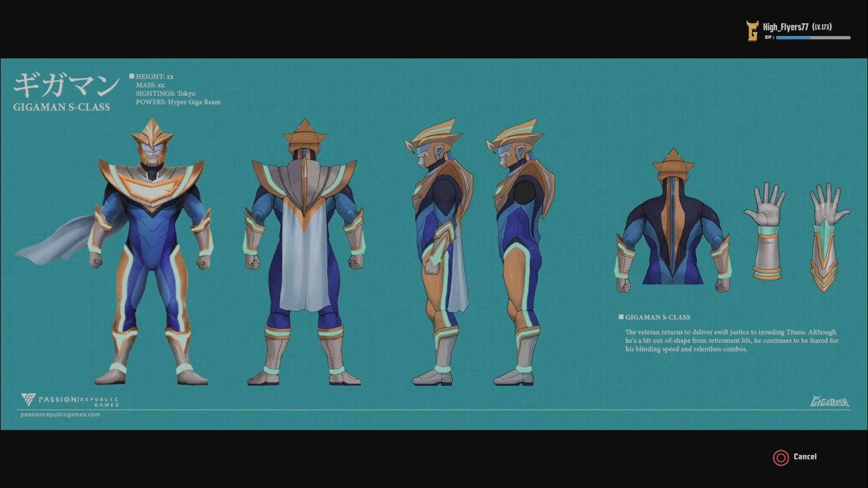Click the veteran returns description paragraph

pos(731,341)
